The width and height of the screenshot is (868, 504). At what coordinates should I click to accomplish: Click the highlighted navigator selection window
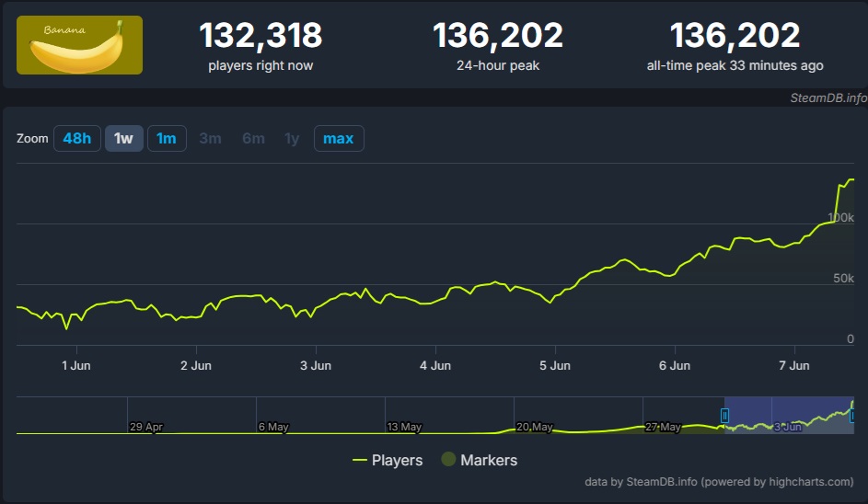790,416
